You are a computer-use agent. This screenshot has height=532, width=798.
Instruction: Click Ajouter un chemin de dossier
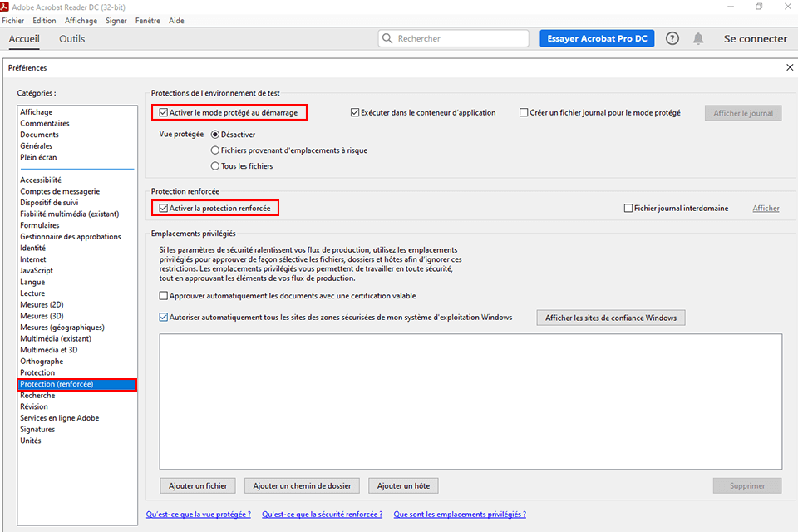click(x=302, y=485)
